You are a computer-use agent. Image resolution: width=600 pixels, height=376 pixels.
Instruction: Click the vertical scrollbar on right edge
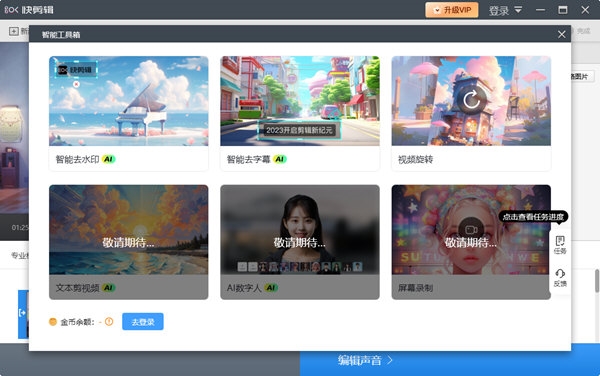597,281
